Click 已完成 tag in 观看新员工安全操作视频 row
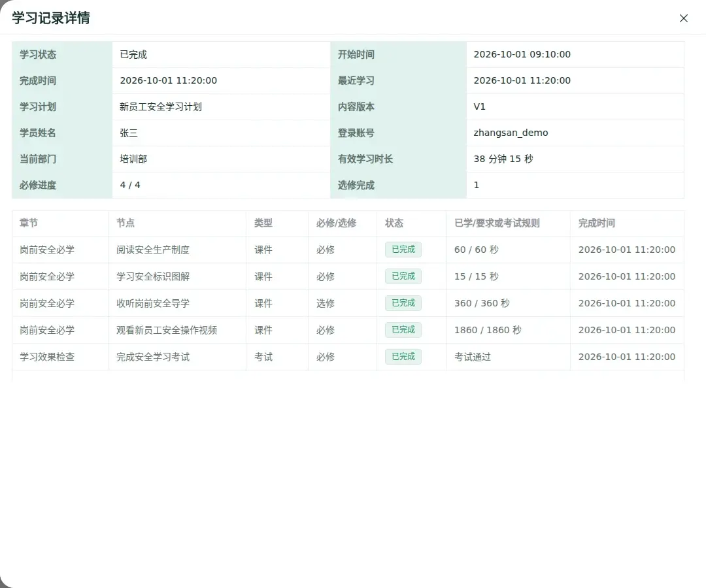This screenshot has width=706, height=588. point(403,330)
